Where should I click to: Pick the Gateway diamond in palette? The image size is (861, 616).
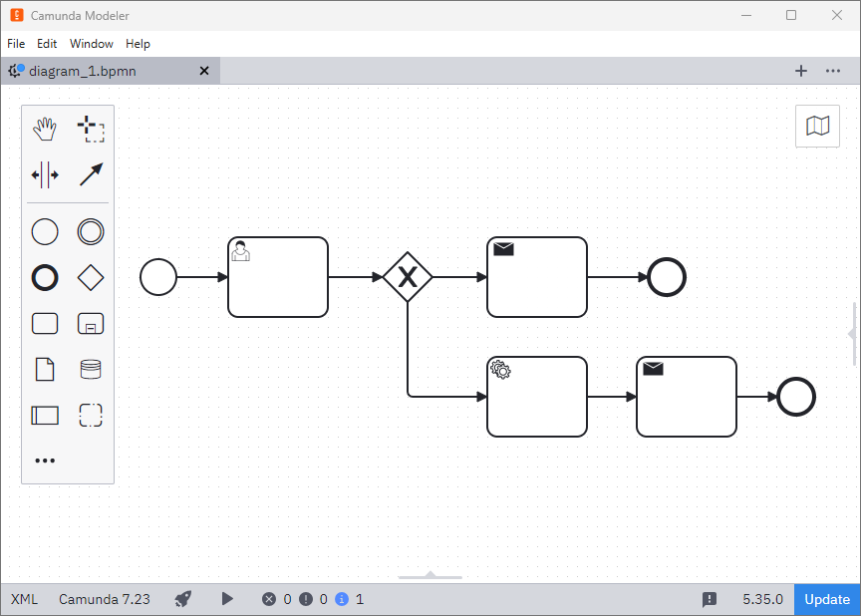tap(91, 278)
